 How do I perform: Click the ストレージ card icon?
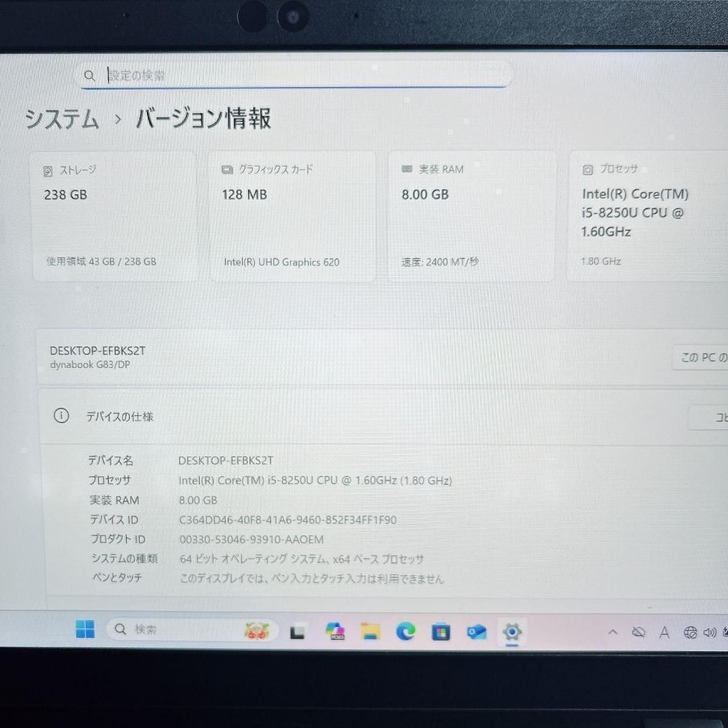point(47,170)
